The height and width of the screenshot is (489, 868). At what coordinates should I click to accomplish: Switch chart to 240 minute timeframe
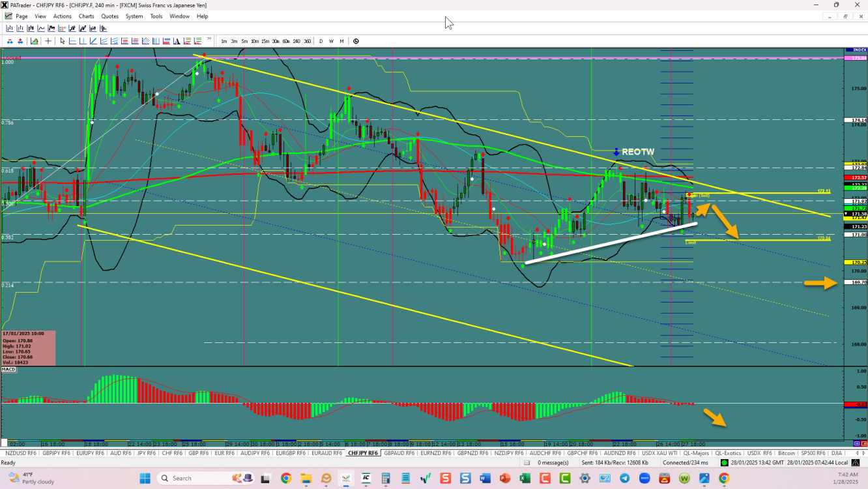pyautogui.click(x=297, y=41)
